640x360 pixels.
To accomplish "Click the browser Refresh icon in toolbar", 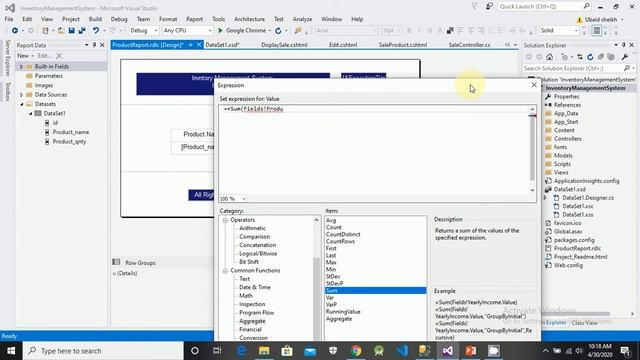I will 278,31.
